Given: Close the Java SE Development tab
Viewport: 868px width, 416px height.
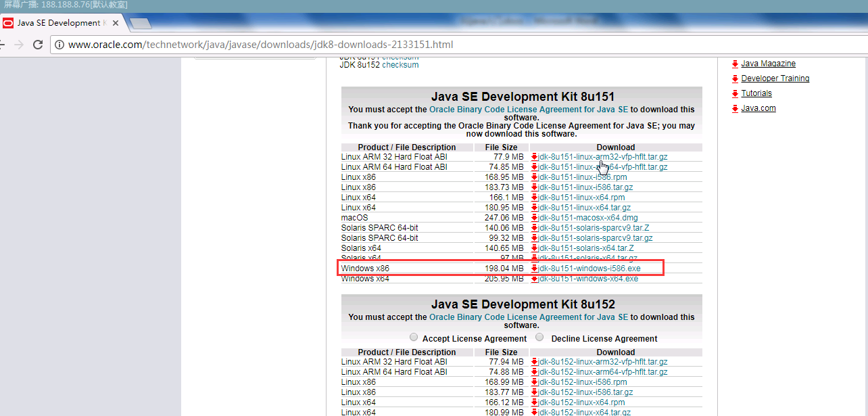Looking at the screenshot, I should tap(115, 22).
